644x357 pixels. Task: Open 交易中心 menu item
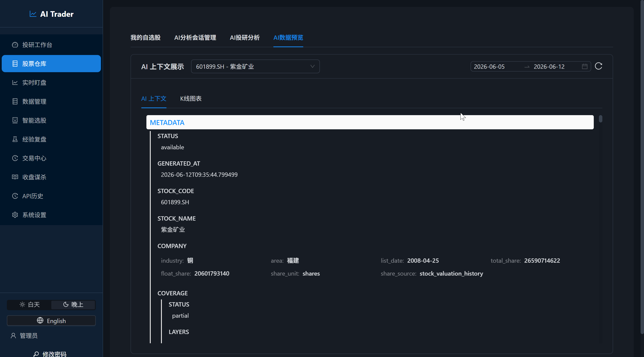click(51, 158)
